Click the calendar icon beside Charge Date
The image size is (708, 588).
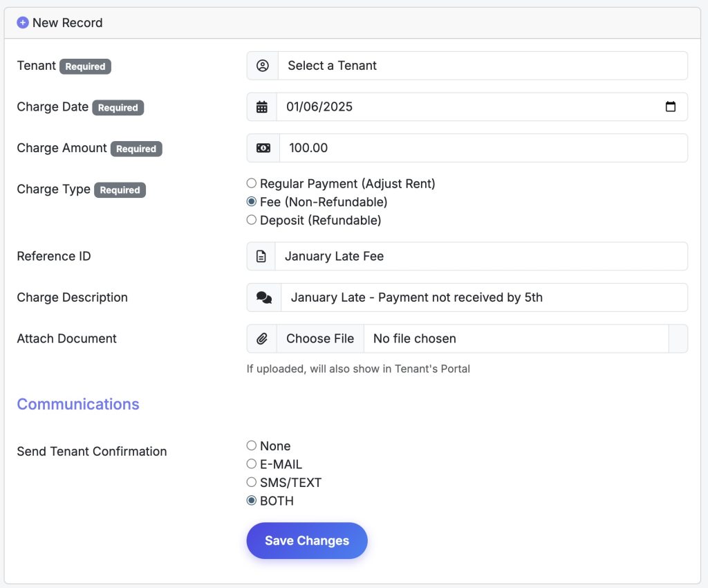click(x=262, y=107)
